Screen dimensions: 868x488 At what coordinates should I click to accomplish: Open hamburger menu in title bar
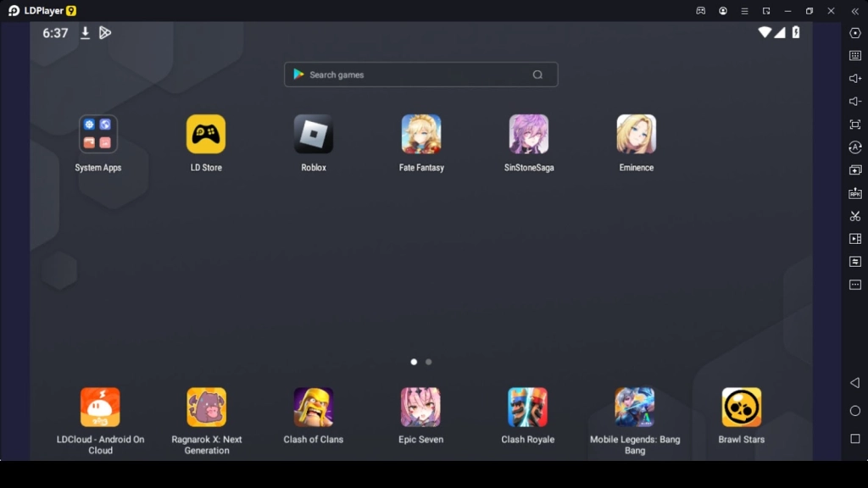(744, 11)
